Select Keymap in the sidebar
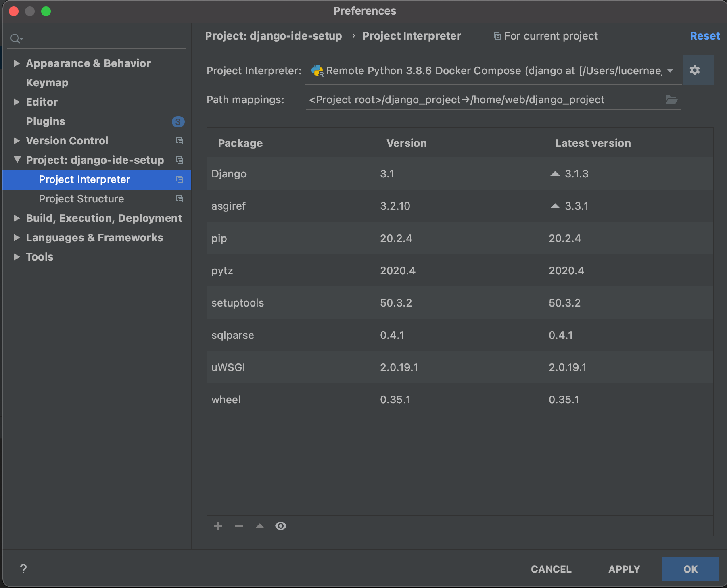727x588 pixels. 47,83
